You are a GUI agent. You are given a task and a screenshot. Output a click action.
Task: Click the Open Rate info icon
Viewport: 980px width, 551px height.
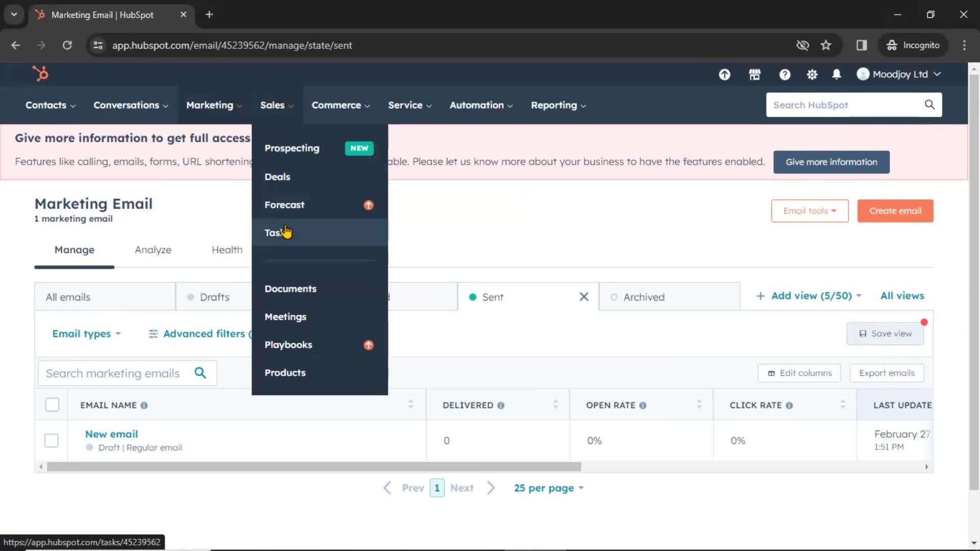pos(643,406)
